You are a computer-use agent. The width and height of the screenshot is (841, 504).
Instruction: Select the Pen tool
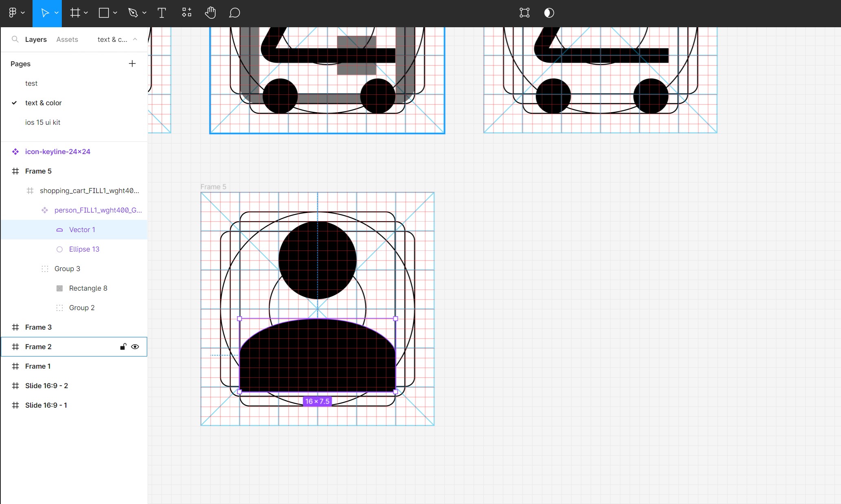(x=133, y=13)
